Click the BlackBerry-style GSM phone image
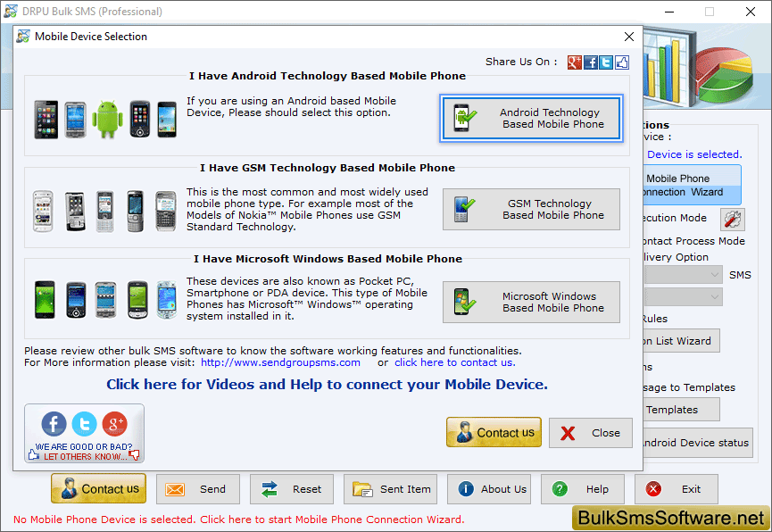Screen dimensions: 772x532 pos(166,212)
